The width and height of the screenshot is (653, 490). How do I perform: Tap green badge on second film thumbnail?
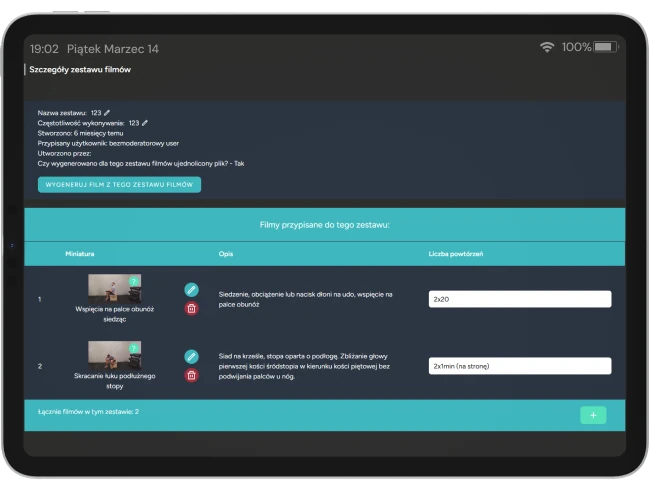click(x=134, y=348)
